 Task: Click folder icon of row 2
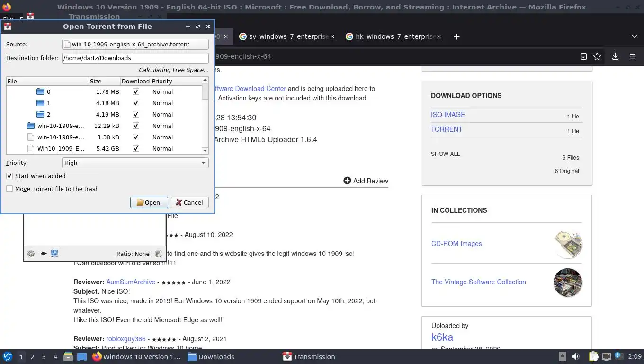coord(40,114)
